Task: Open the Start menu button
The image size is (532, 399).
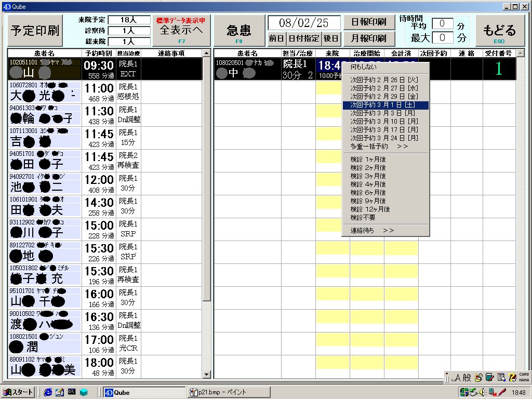Action: pyautogui.click(x=18, y=392)
